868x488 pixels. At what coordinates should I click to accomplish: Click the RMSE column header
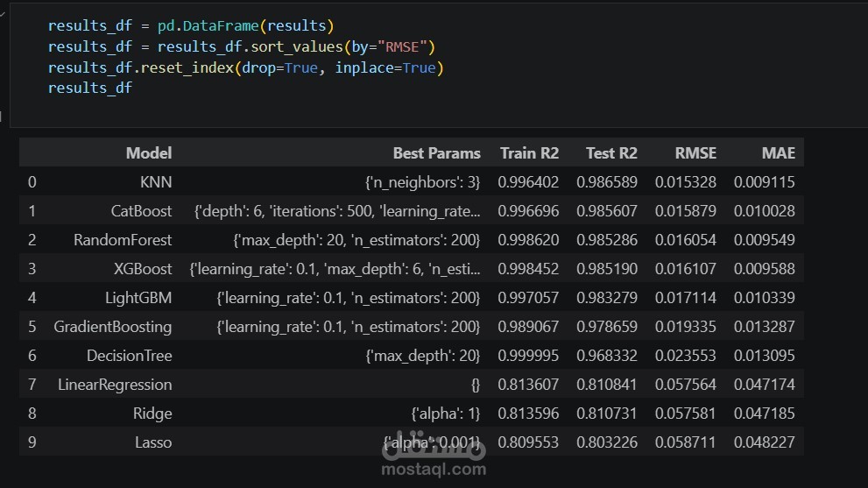click(x=695, y=152)
